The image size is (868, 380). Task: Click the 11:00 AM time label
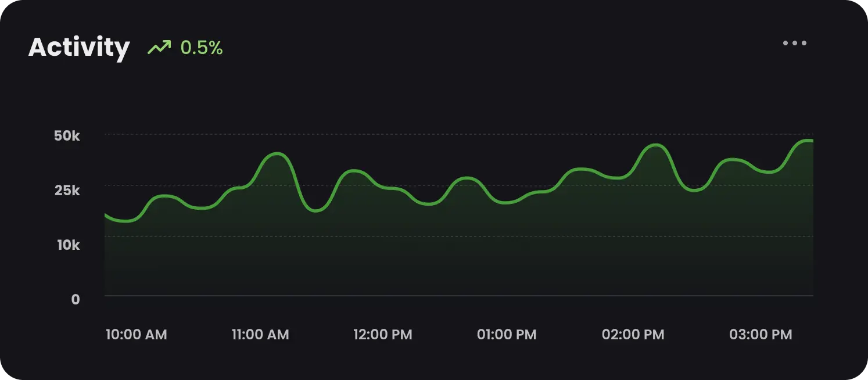[x=260, y=335]
